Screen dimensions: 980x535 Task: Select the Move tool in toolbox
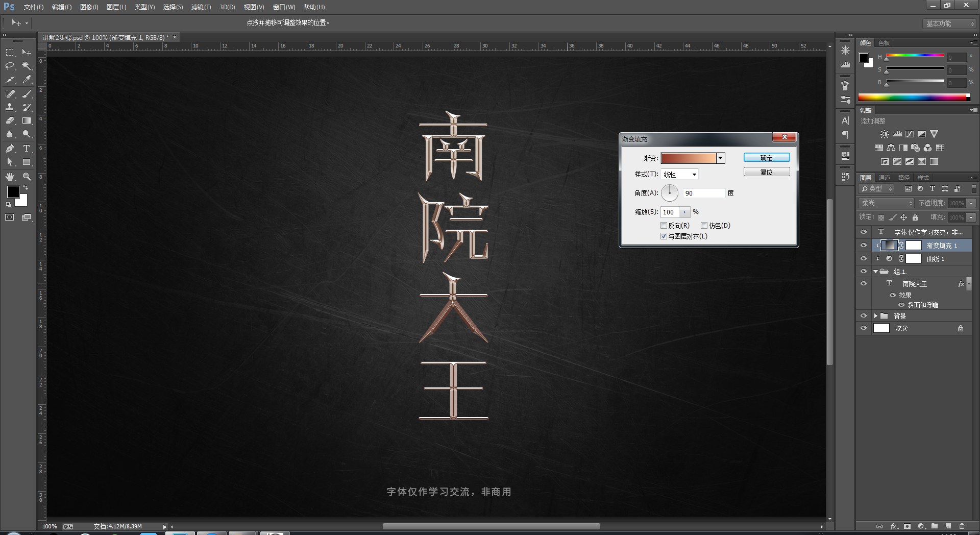(27, 52)
